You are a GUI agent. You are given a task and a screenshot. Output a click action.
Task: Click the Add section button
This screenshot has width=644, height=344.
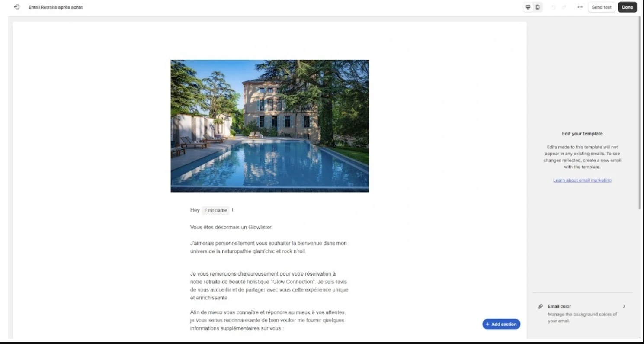[501, 324]
